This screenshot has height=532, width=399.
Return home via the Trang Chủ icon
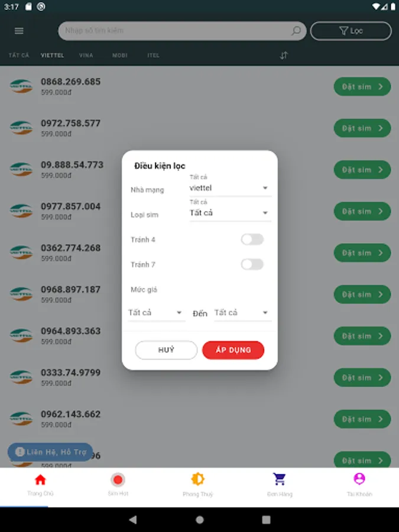click(x=40, y=480)
